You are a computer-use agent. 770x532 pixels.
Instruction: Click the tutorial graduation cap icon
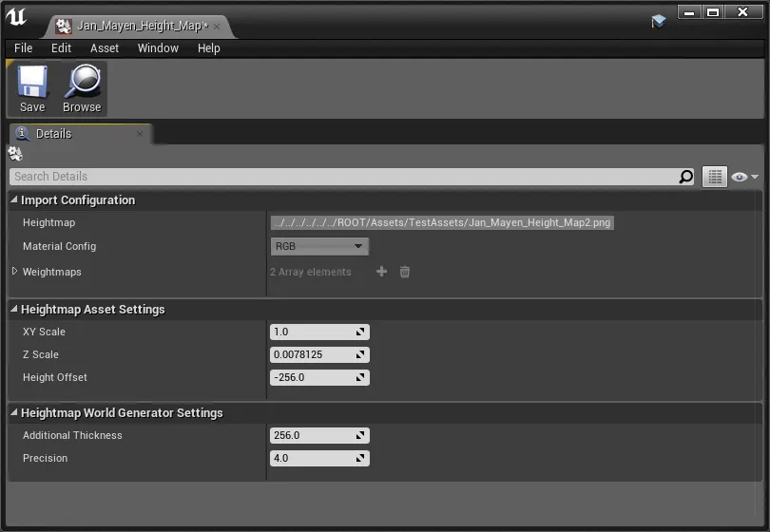659,21
